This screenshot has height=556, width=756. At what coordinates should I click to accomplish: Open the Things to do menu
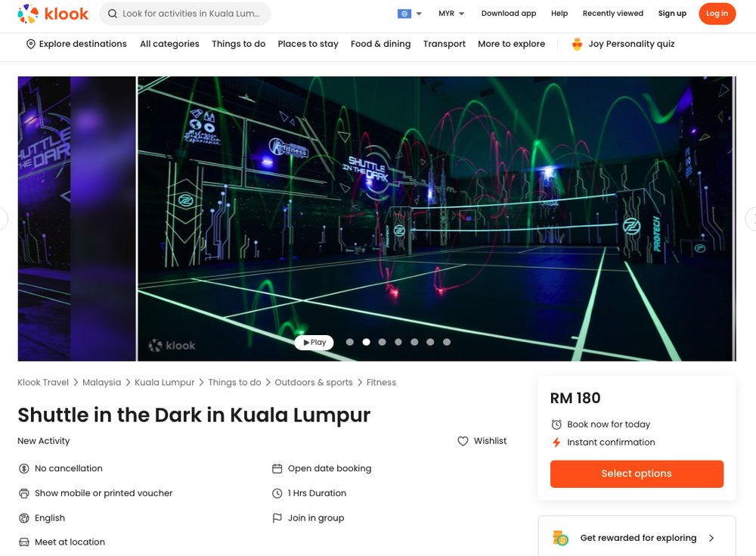coord(238,44)
